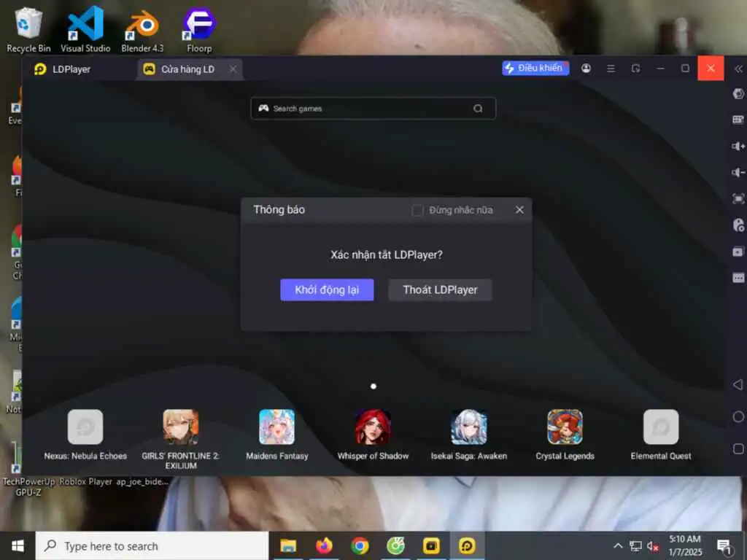The image size is (747, 560).
Task: Open the notification center icon
Action: [x=724, y=546]
